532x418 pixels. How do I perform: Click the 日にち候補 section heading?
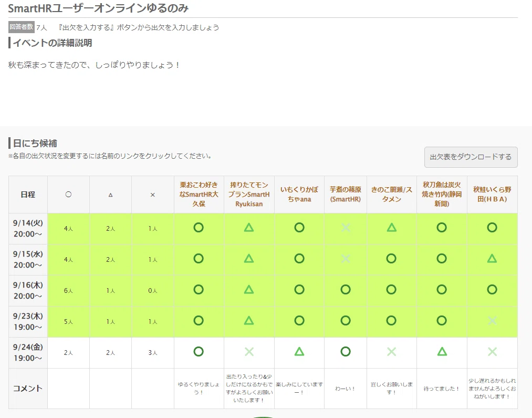click(x=35, y=144)
